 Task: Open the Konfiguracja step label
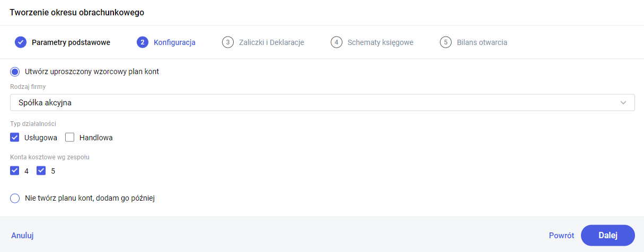click(174, 42)
